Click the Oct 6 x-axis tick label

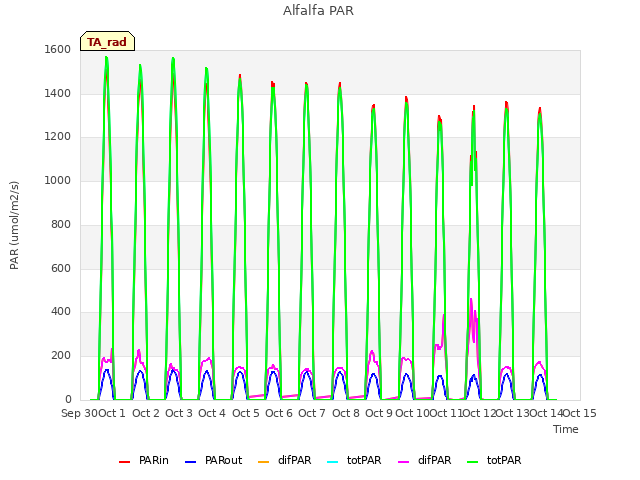[x=279, y=413]
